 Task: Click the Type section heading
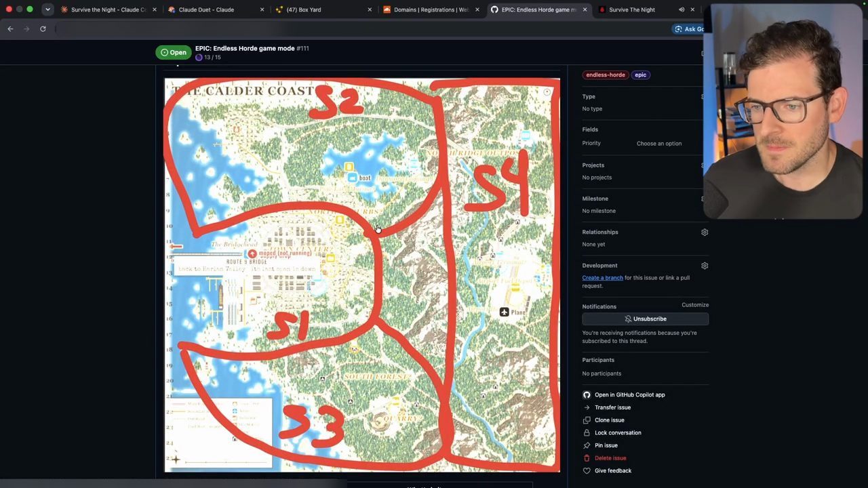(x=589, y=96)
